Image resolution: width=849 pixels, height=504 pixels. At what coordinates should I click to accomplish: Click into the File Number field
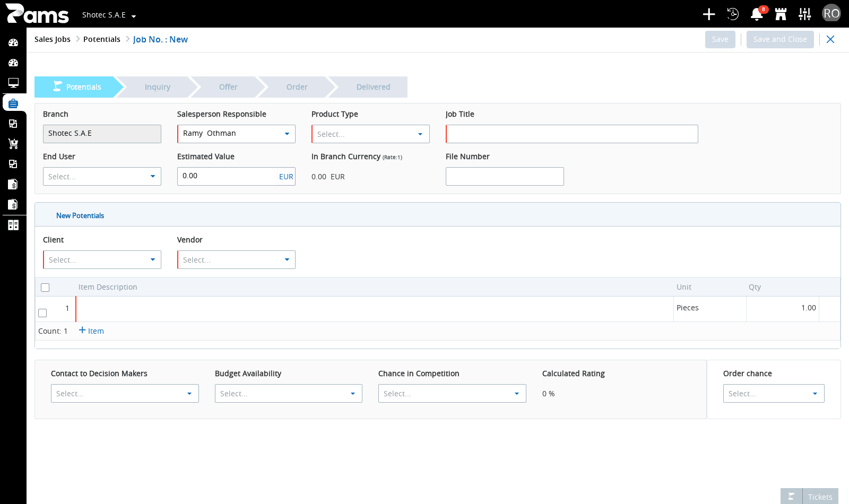click(x=505, y=176)
